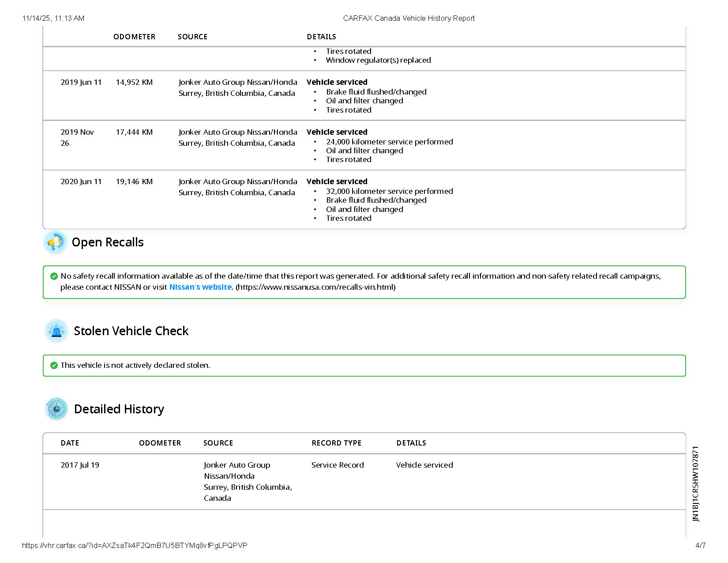Click the Stolen Vehicle Check heading
728x563 pixels.
[x=131, y=331]
